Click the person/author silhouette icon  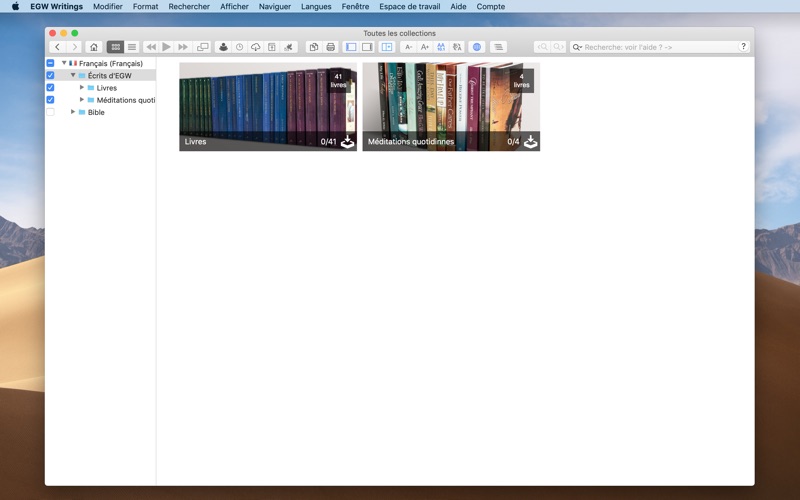[x=223, y=47]
